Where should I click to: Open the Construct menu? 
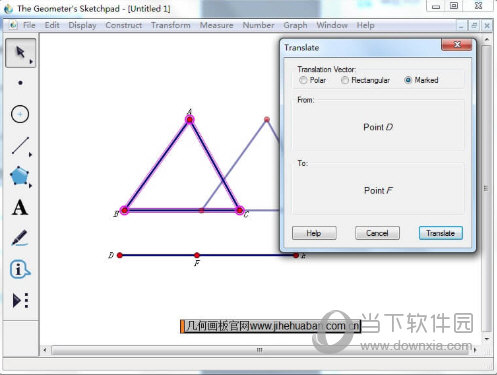point(123,25)
